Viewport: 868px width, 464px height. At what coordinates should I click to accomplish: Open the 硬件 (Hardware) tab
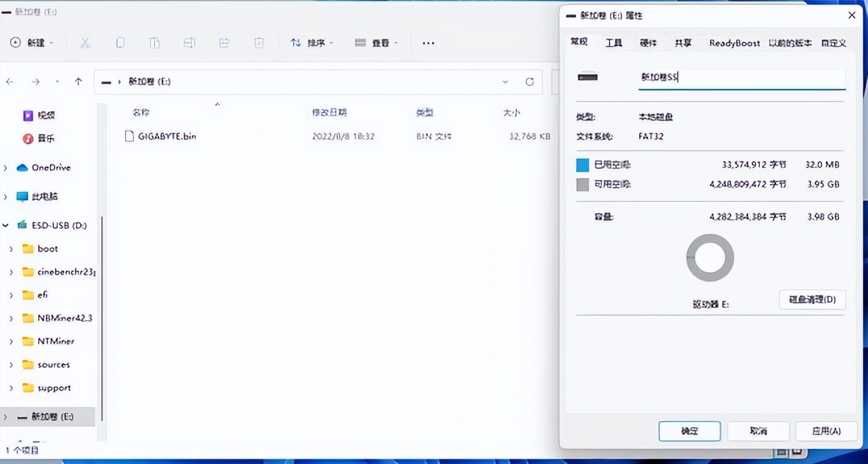coord(648,42)
